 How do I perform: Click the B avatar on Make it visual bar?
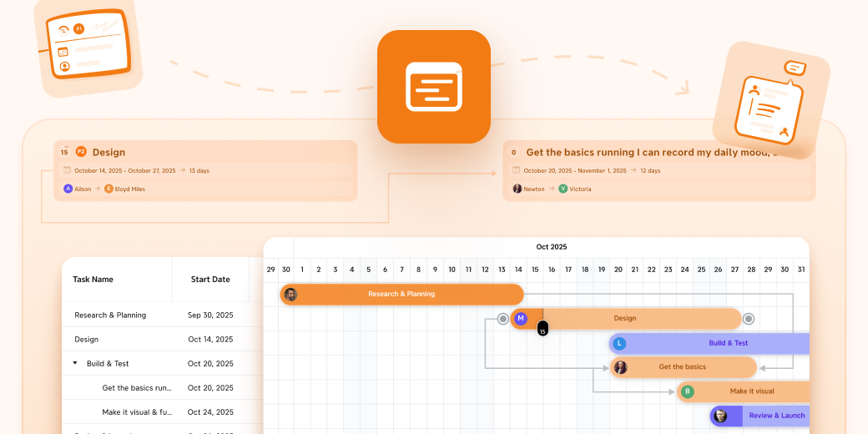click(686, 391)
